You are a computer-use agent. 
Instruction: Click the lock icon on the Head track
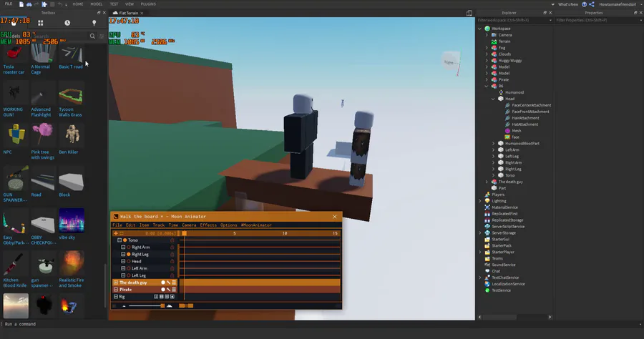[x=172, y=261]
